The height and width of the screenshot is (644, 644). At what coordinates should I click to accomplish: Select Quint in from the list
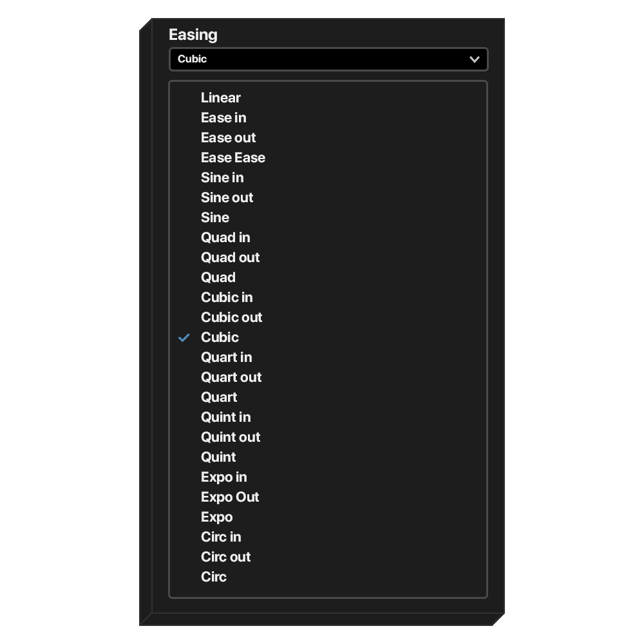click(x=225, y=417)
